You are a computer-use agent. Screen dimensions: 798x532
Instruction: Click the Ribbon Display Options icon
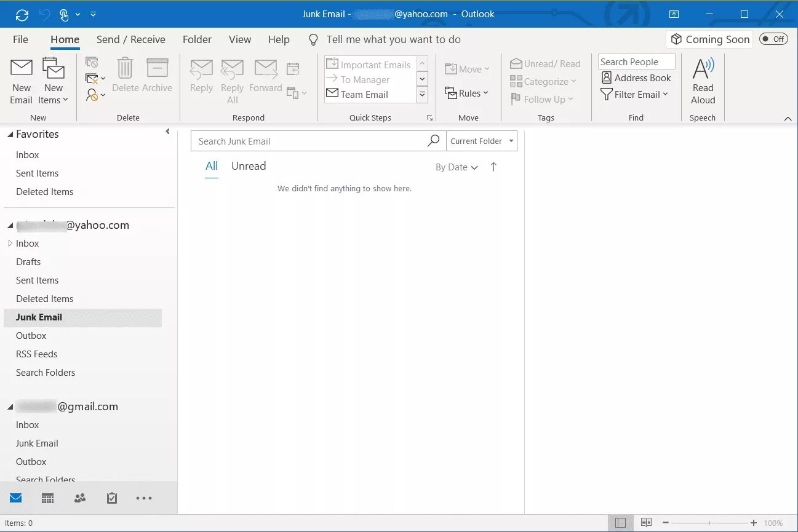coord(674,14)
